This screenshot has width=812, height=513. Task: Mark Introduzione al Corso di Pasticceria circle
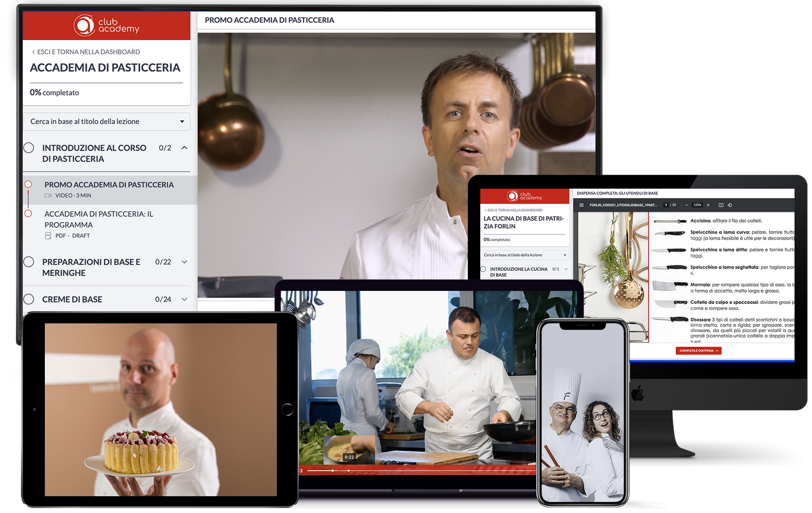coord(29,148)
